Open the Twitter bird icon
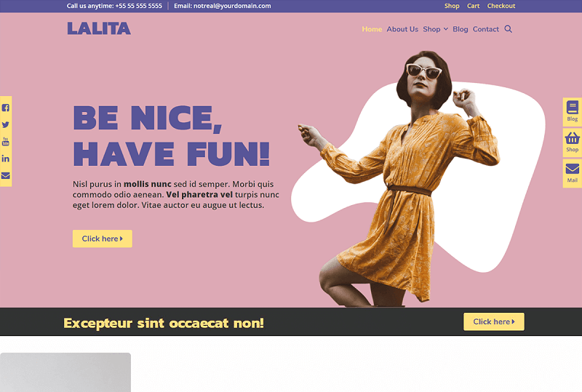The image size is (582, 392). coord(6,125)
